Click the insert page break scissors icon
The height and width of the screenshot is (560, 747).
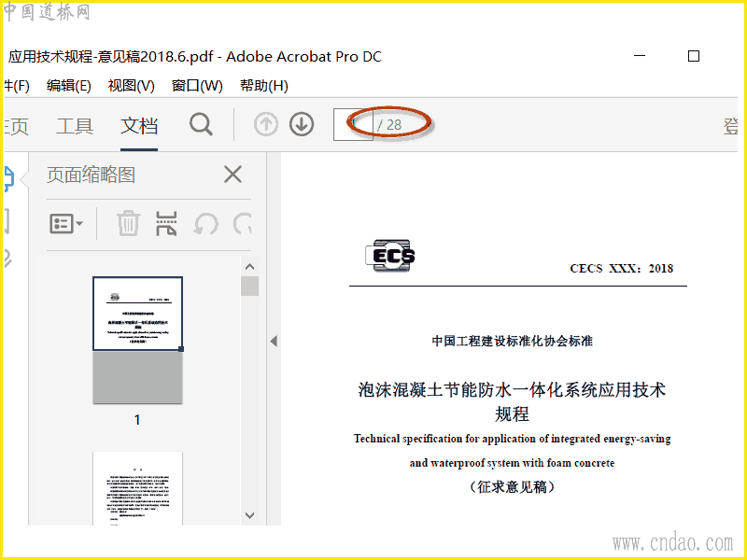[166, 223]
